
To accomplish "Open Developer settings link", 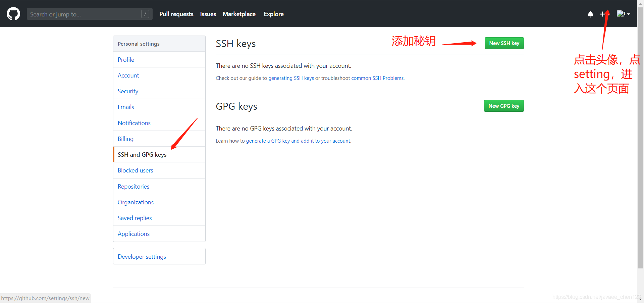I will point(159,256).
